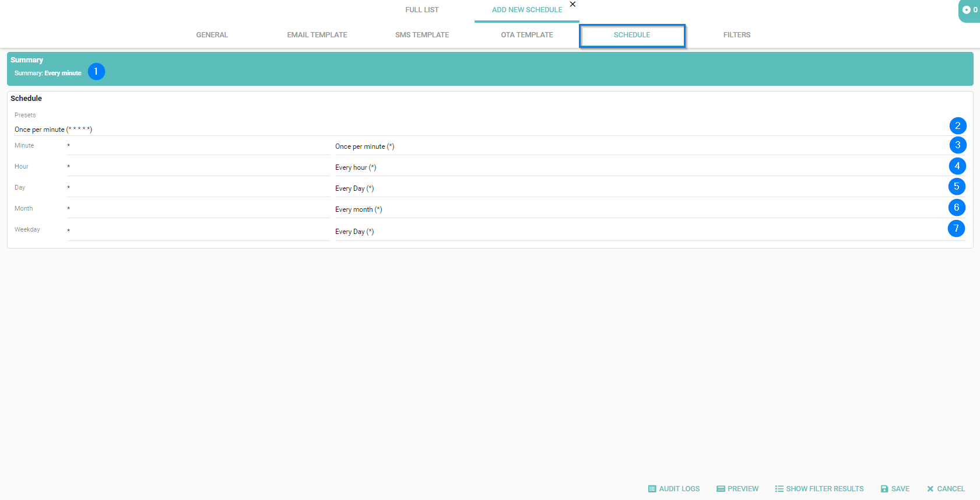Switch to the General tab

212,35
